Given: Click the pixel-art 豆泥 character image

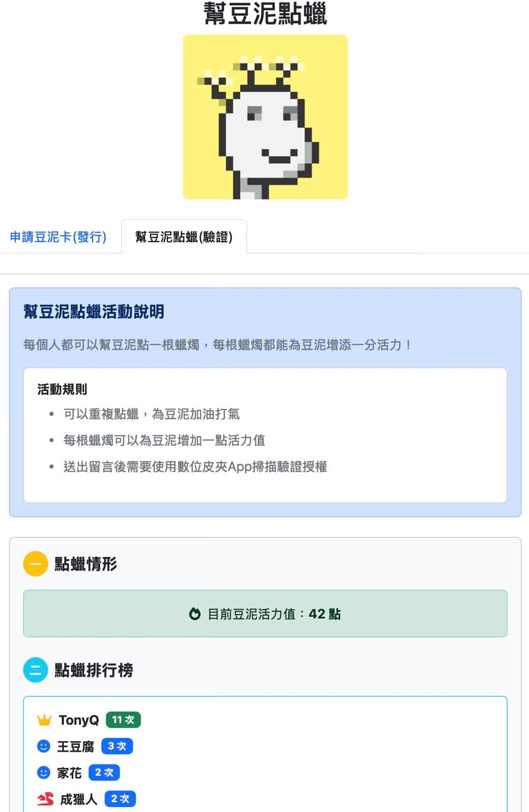Looking at the screenshot, I should click(x=265, y=117).
